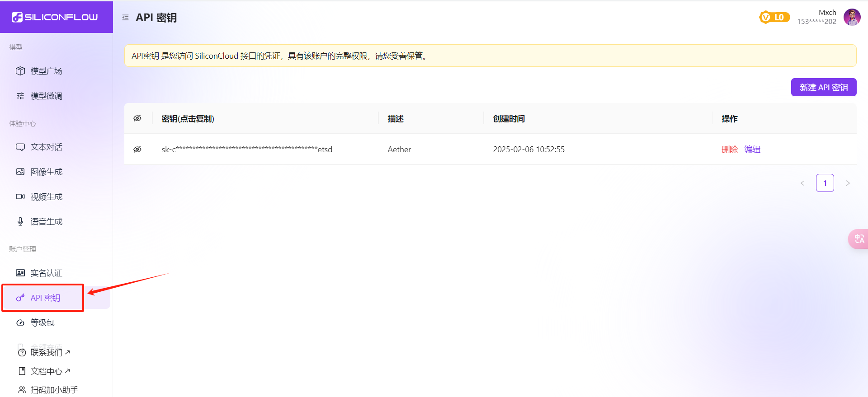Click the L0 level badge
Viewport: 868px width, 397px height.
[774, 17]
